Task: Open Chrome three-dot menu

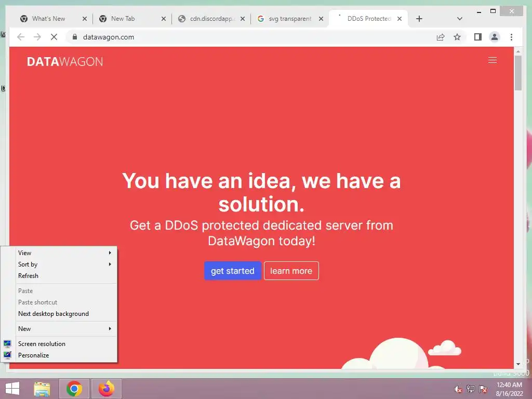Action: (x=511, y=37)
